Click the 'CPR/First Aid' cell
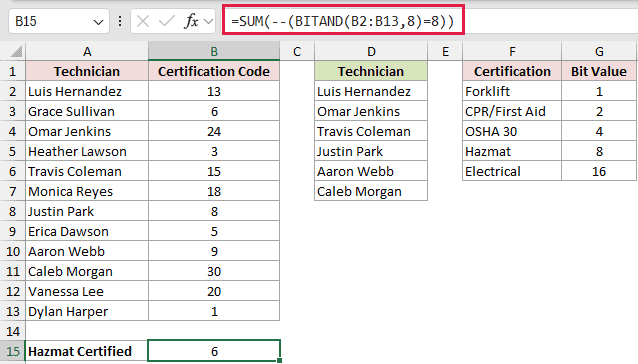 512,111
